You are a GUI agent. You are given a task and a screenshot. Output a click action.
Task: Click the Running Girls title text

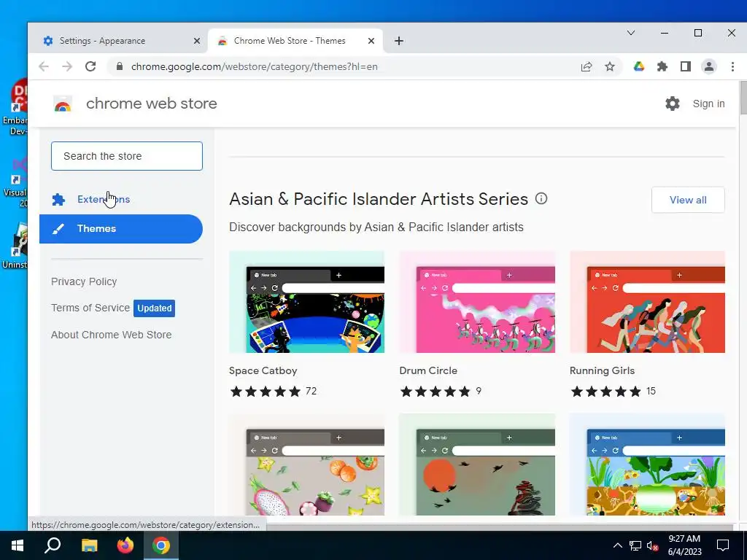click(602, 370)
